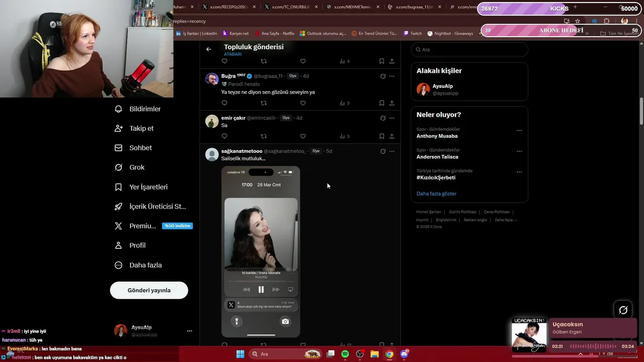Open the Kariyer.net bookmark
This screenshot has height=362, width=644.
click(235, 34)
